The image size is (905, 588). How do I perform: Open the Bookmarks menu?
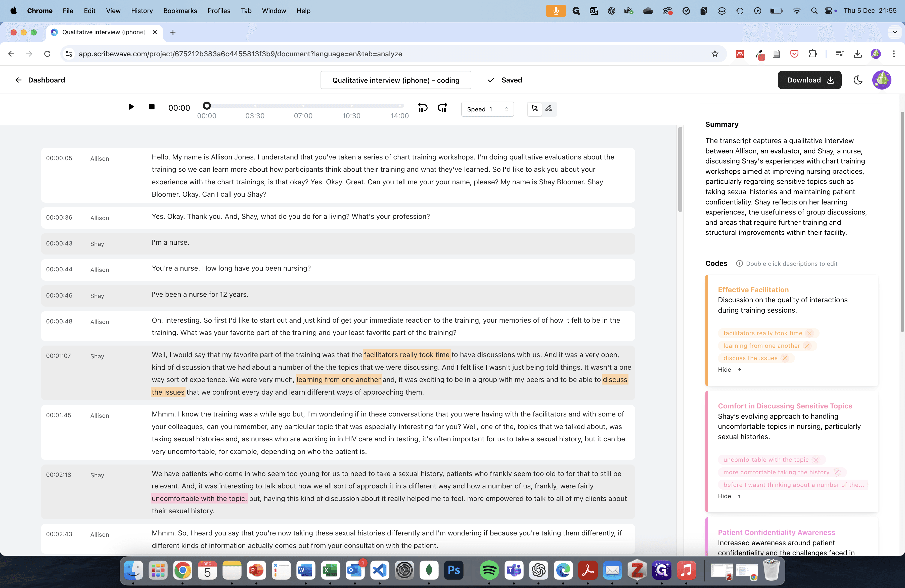[180, 11]
